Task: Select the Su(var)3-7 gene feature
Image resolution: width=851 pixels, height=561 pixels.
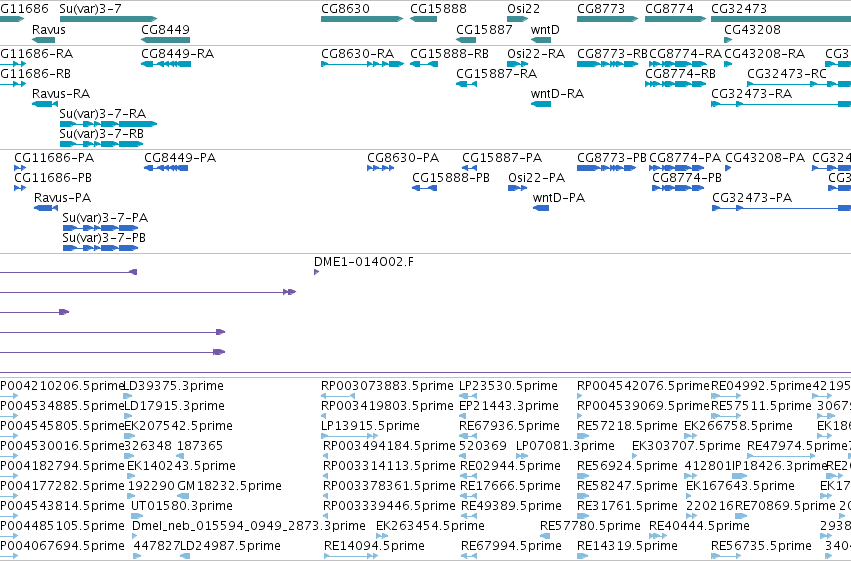Action: pyautogui.click(x=108, y=19)
